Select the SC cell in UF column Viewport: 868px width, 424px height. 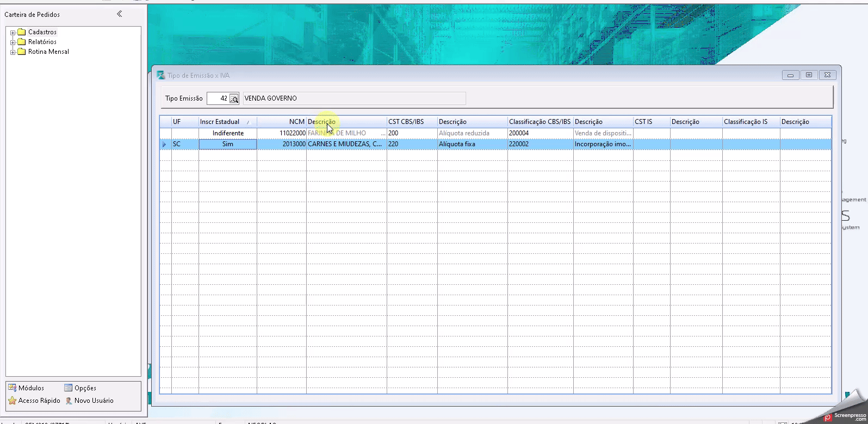185,144
